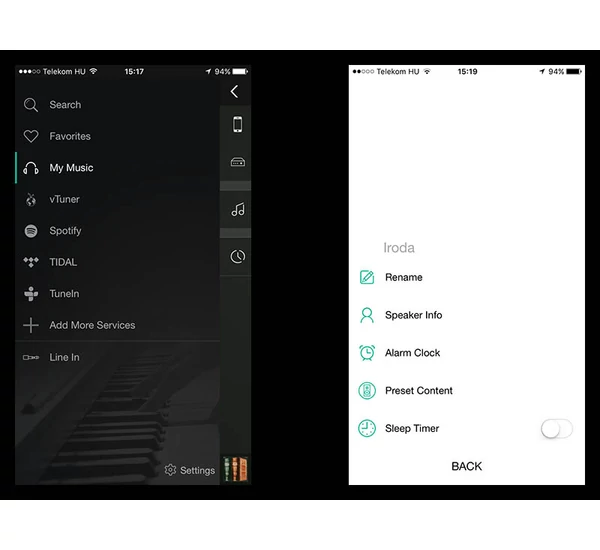Tap the Search magnifier icon
600x550 pixels.
pos(31,105)
